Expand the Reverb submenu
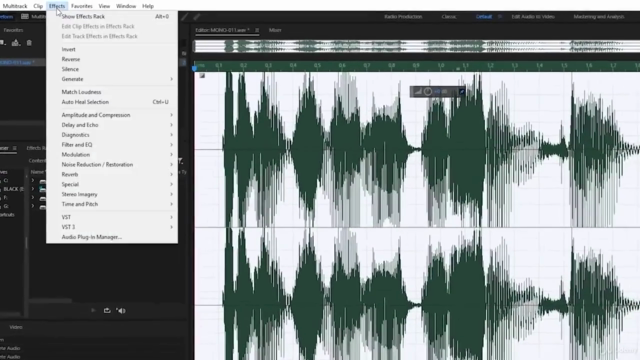Image resolution: width=640 pixels, height=360 pixels. click(112, 174)
